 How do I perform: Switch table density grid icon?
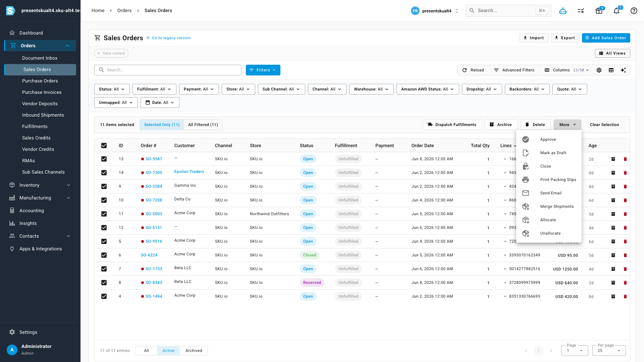click(x=611, y=70)
